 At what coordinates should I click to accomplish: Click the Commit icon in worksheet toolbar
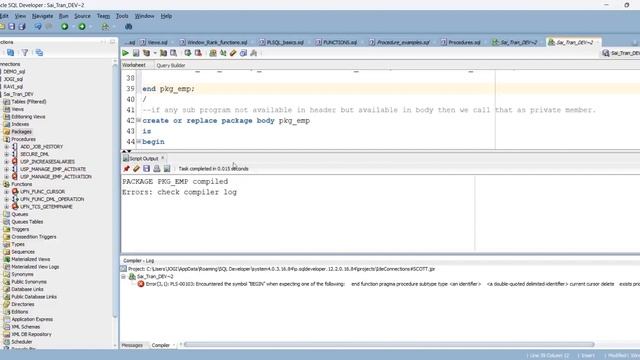[x=188, y=53]
